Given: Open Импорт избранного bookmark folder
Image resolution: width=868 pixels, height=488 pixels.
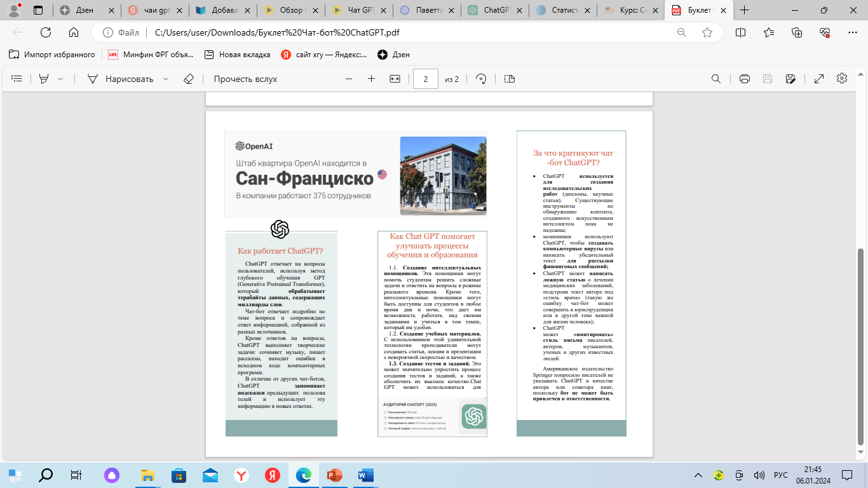Looking at the screenshot, I should tap(51, 55).
